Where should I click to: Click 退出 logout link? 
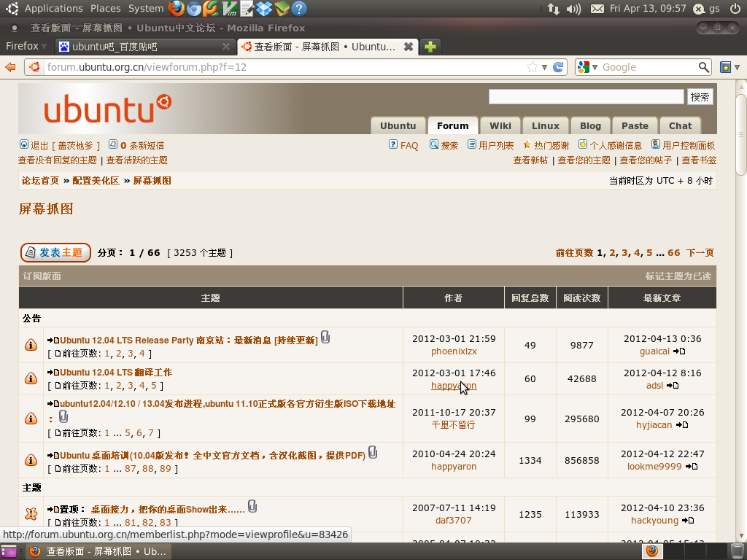point(39,145)
